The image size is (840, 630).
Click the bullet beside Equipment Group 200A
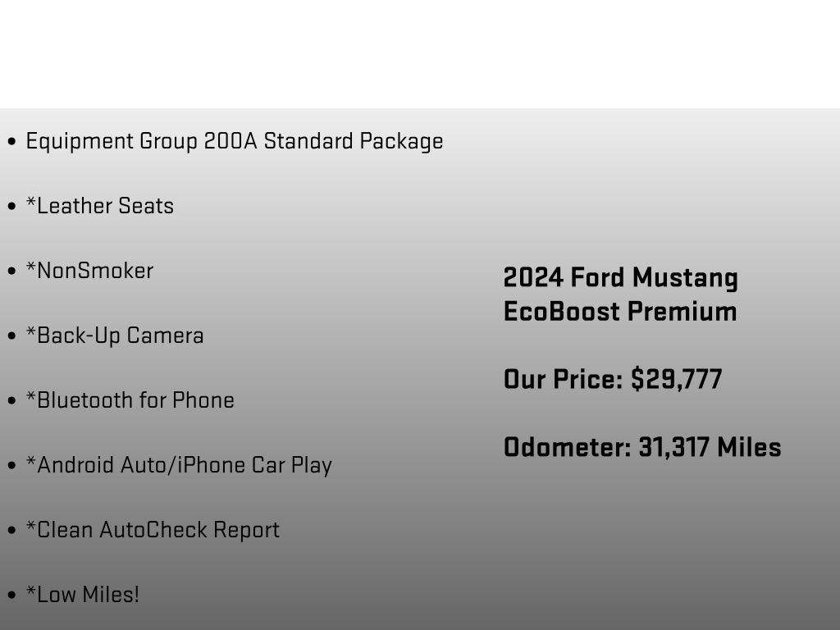pos(11,142)
